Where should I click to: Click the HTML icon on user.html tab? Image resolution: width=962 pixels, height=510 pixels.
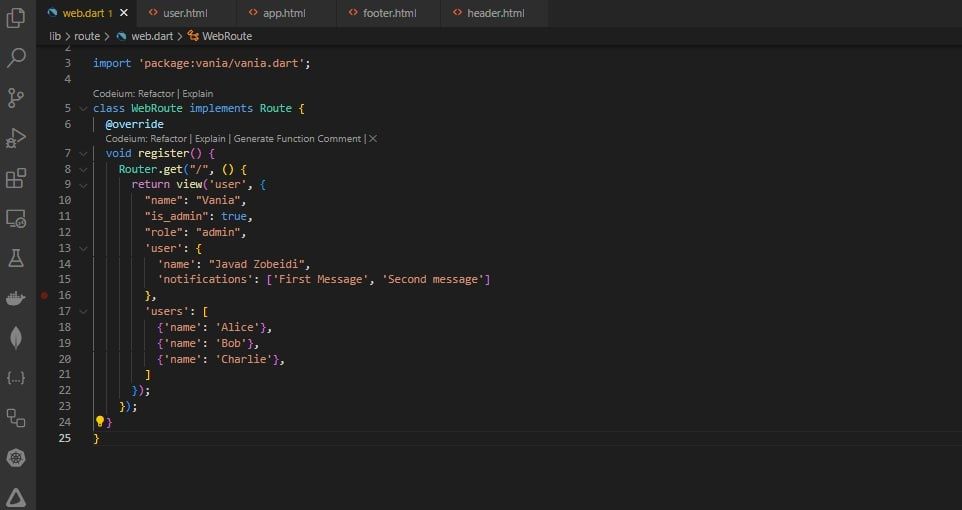(x=153, y=12)
